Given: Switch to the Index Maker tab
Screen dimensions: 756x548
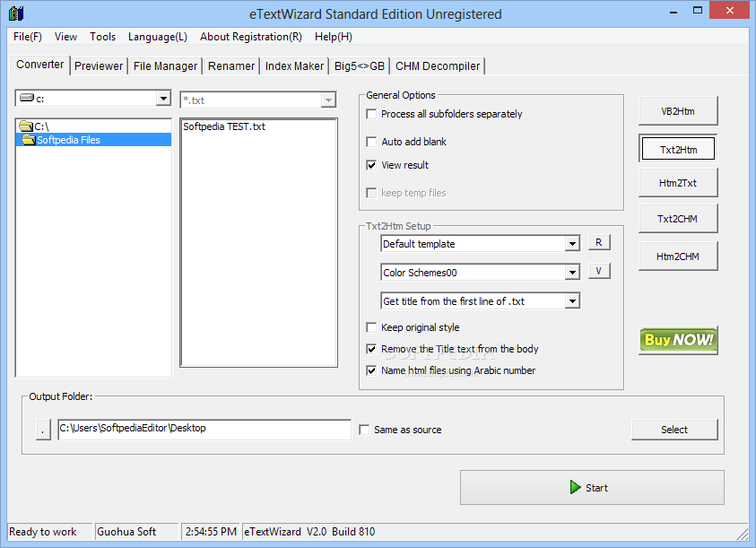Looking at the screenshot, I should (x=294, y=66).
